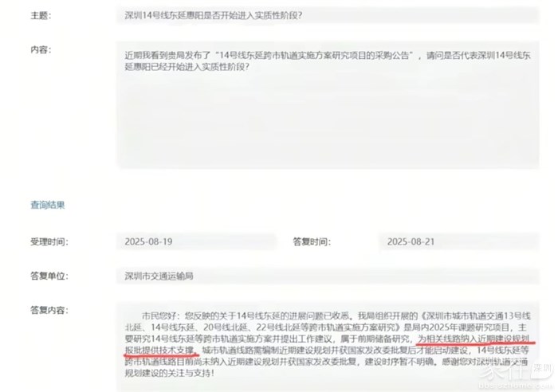The image size is (558, 392).
Task: Click the 答复时间 label
Action: 312,242
